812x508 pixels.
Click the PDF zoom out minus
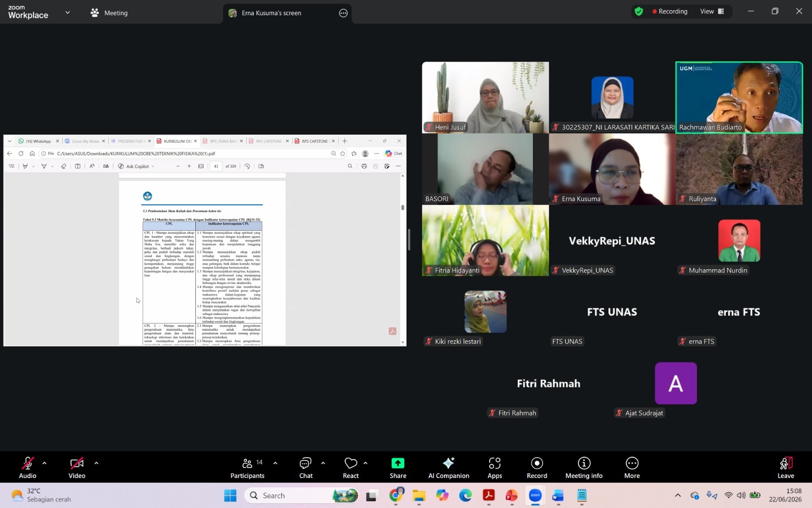tap(178, 166)
